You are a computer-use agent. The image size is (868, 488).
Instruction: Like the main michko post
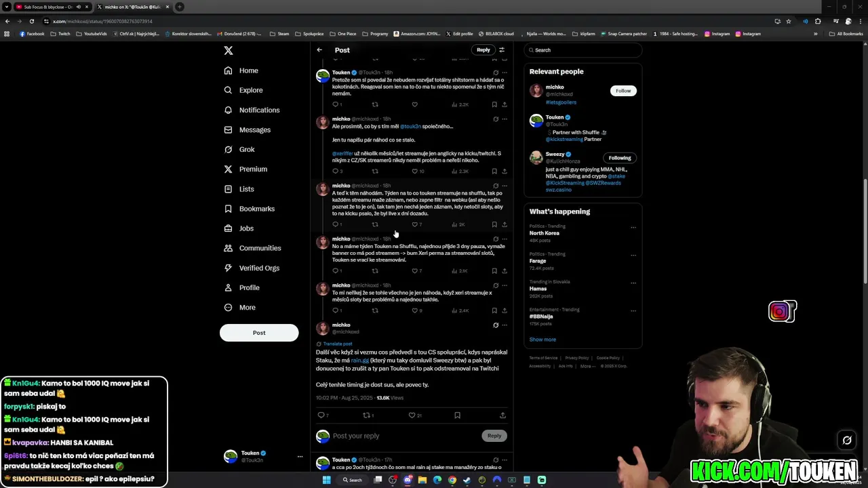click(412, 415)
